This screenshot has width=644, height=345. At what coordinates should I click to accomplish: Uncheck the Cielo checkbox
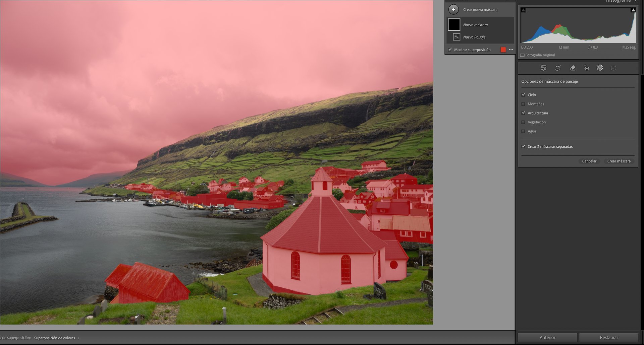524,95
